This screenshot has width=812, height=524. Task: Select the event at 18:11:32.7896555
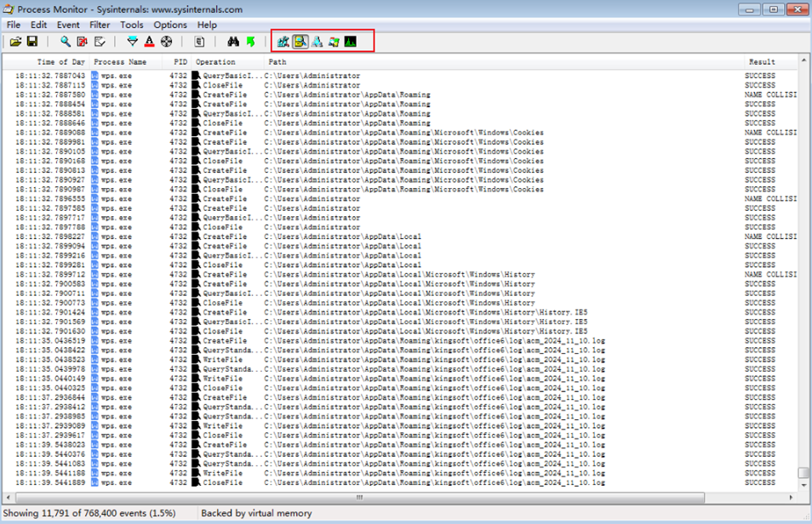click(400, 199)
